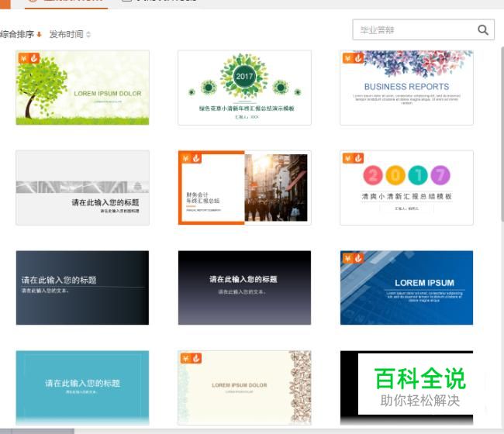Click paid badge on colorful 2017 template
The height and width of the screenshot is (434, 504).
coord(353,158)
